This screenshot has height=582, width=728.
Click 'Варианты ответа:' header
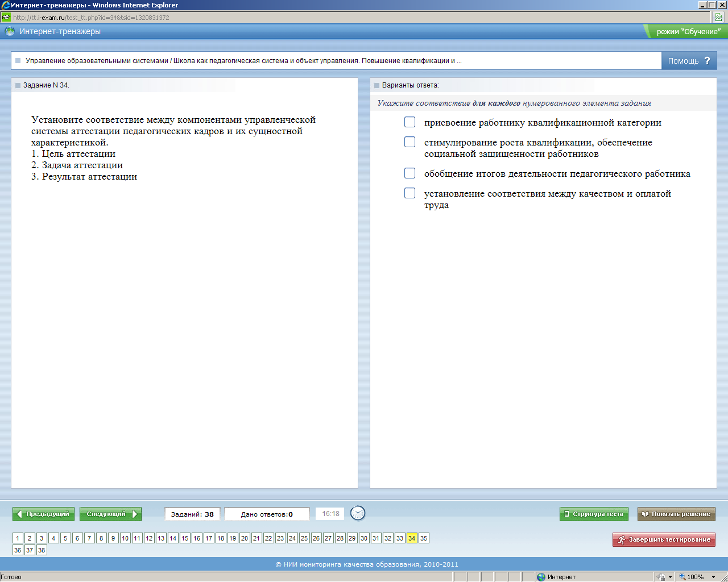tap(411, 85)
